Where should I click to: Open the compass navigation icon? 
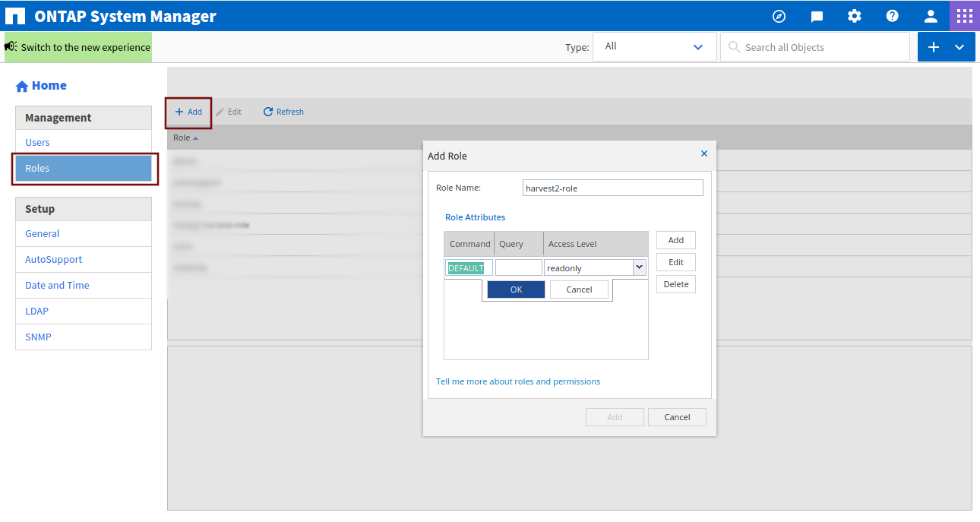(x=779, y=16)
